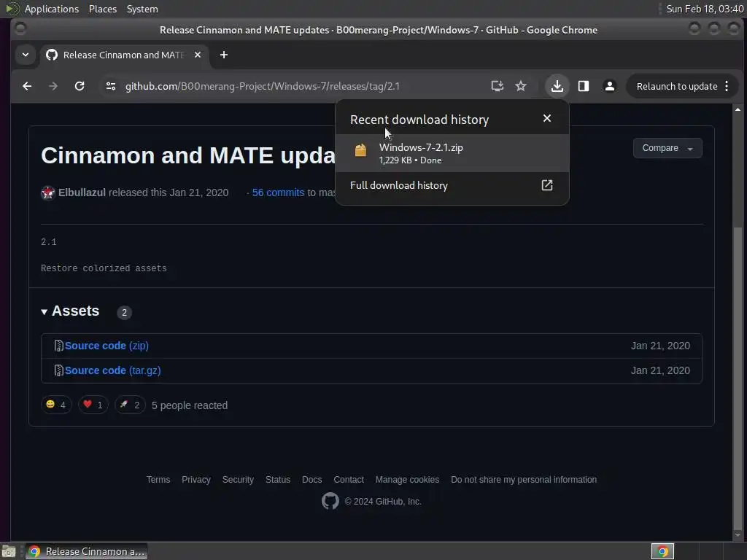This screenshot has height=560, width=747.
Task: View site information icon in address bar
Action: pos(111,86)
